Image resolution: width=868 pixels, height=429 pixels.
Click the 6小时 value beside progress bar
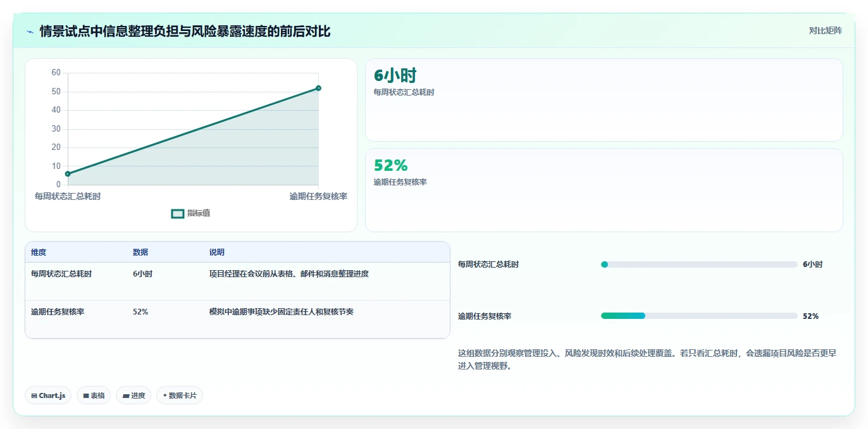(x=812, y=264)
